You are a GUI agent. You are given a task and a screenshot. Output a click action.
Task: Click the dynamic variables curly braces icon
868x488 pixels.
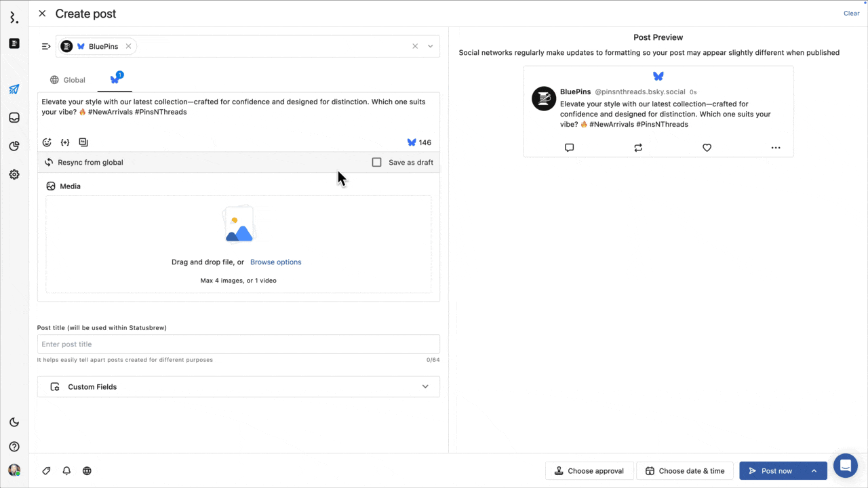tap(65, 142)
